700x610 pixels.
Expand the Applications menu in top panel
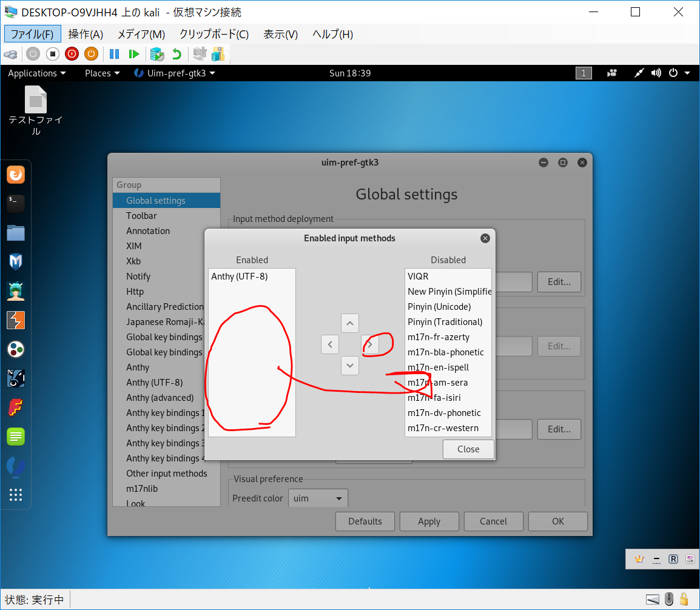coord(36,73)
